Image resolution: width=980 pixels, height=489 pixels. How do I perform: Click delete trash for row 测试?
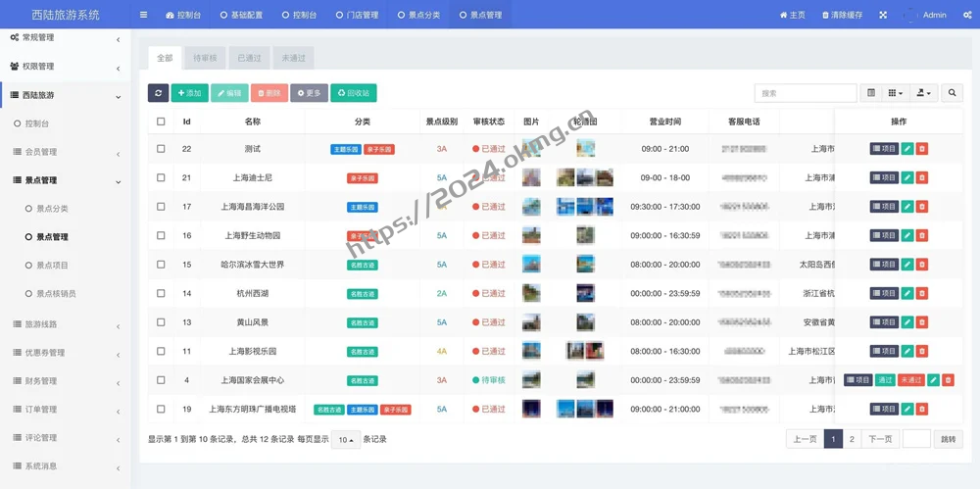click(922, 149)
